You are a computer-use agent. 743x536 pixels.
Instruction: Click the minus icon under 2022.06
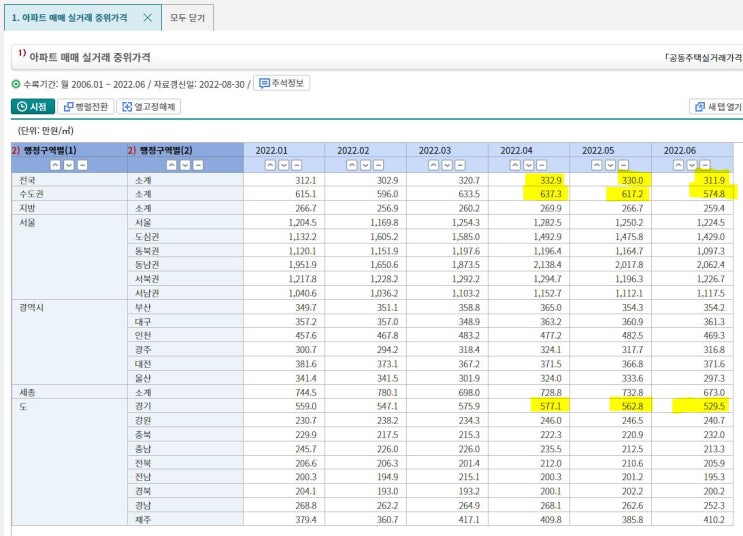(x=705, y=165)
